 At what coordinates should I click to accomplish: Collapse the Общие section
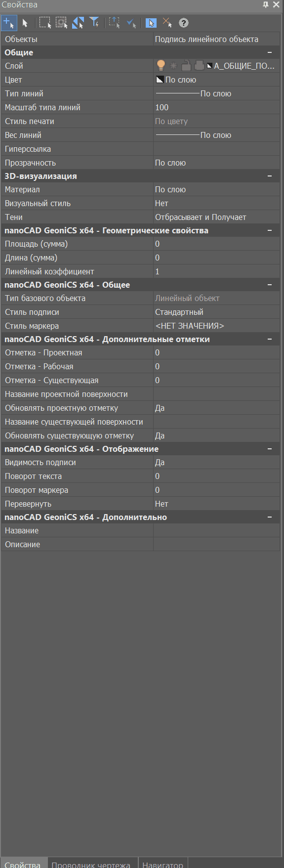[270, 52]
